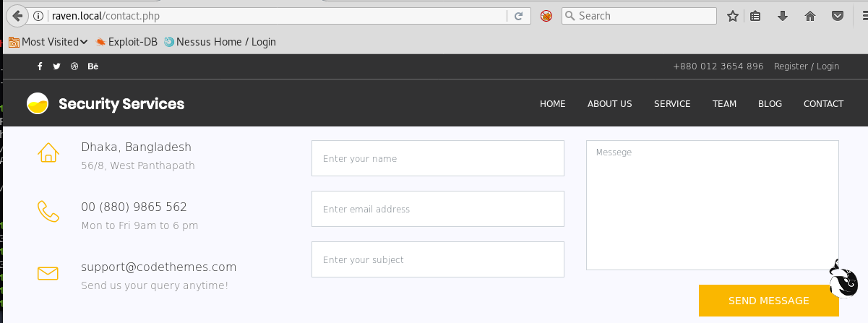Image resolution: width=868 pixels, height=323 pixels.
Task: Reload the page with the refresh icon
Action: (518, 16)
